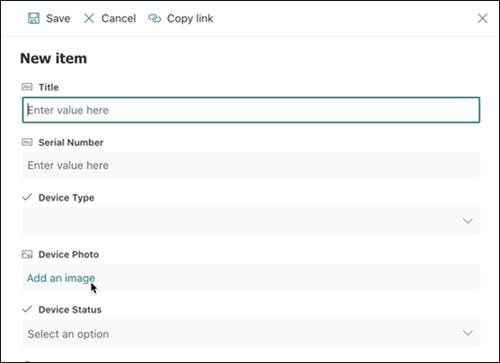
Task: Click the Copy link chain icon
Action: tap(154, 18)
